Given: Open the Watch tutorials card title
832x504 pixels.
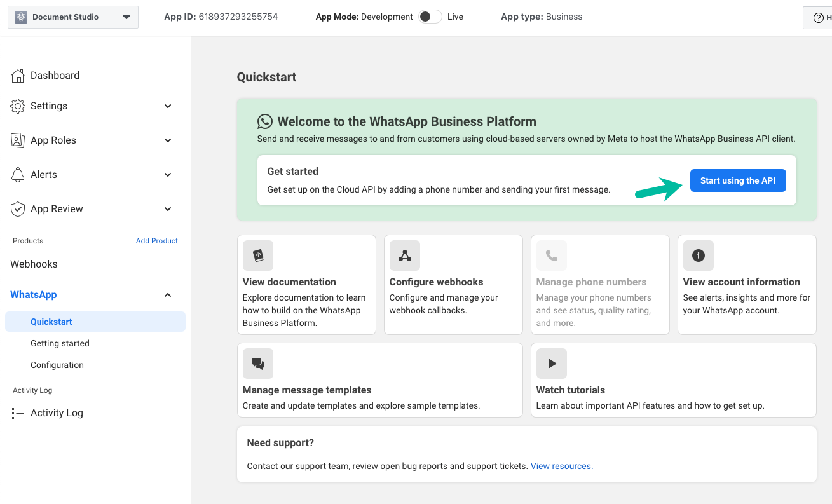Looking at the screenshot, I should (x=571, y=390).
